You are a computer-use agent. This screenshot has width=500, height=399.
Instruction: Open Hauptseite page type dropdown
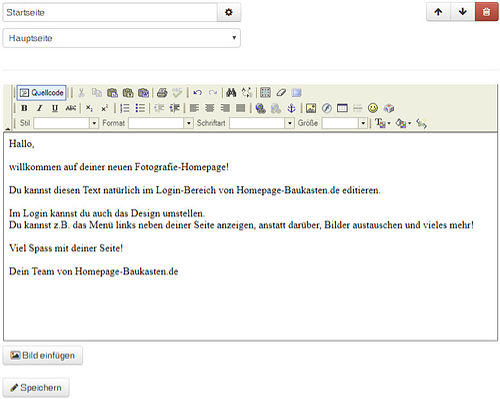tap(121, 38)
